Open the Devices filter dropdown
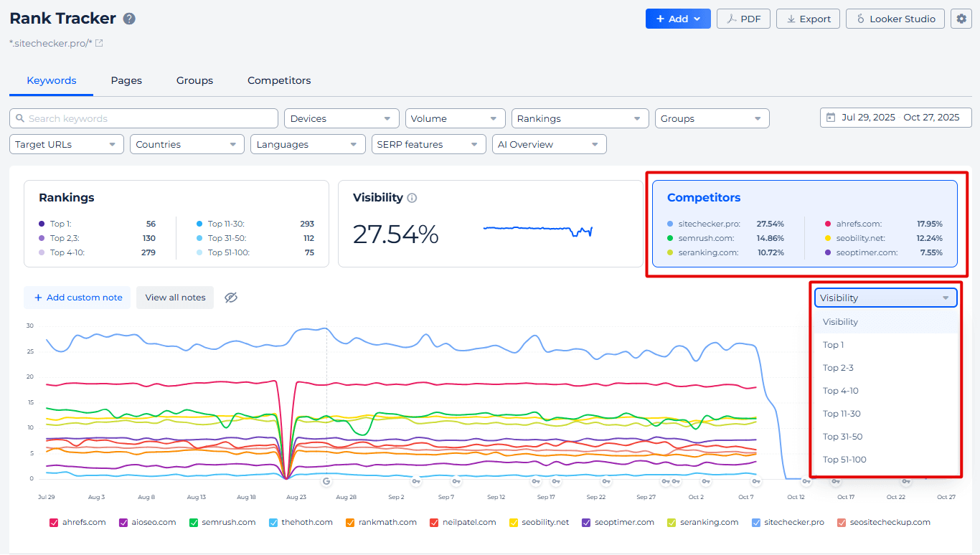This screenshot has width=980, height=555. 341,118
